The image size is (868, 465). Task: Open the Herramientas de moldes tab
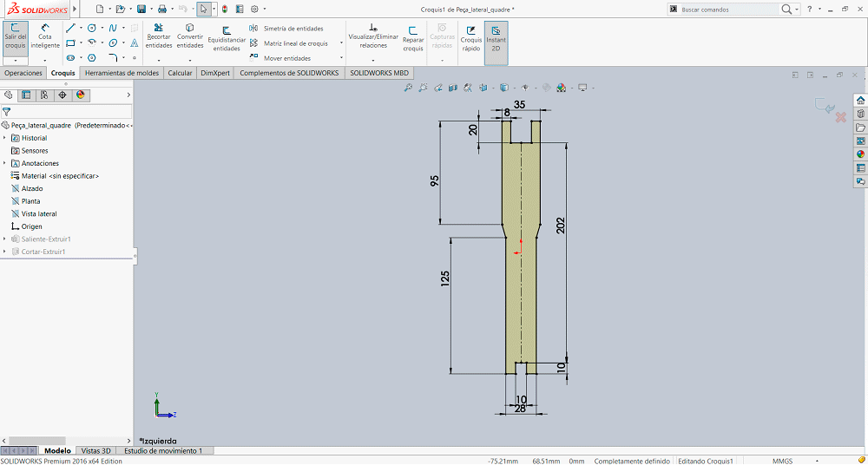pos(122,73)
